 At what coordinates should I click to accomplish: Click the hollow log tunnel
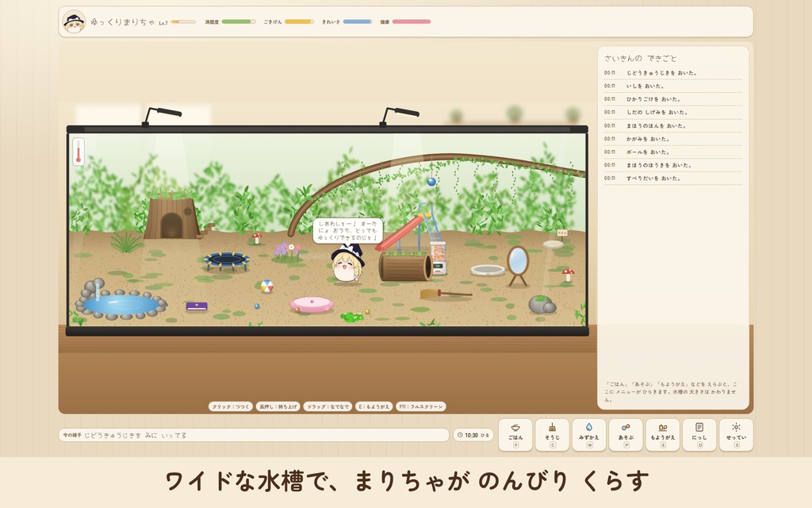point(405,267)
